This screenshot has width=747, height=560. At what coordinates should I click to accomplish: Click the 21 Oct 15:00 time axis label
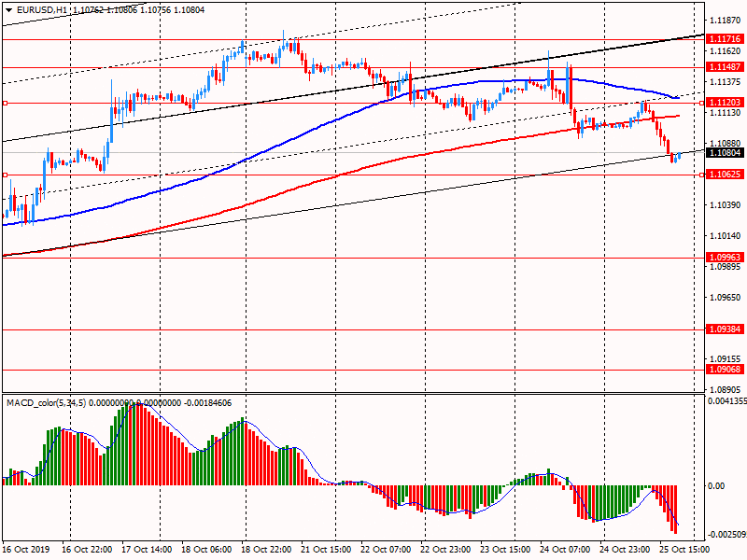tap(327, 550)
